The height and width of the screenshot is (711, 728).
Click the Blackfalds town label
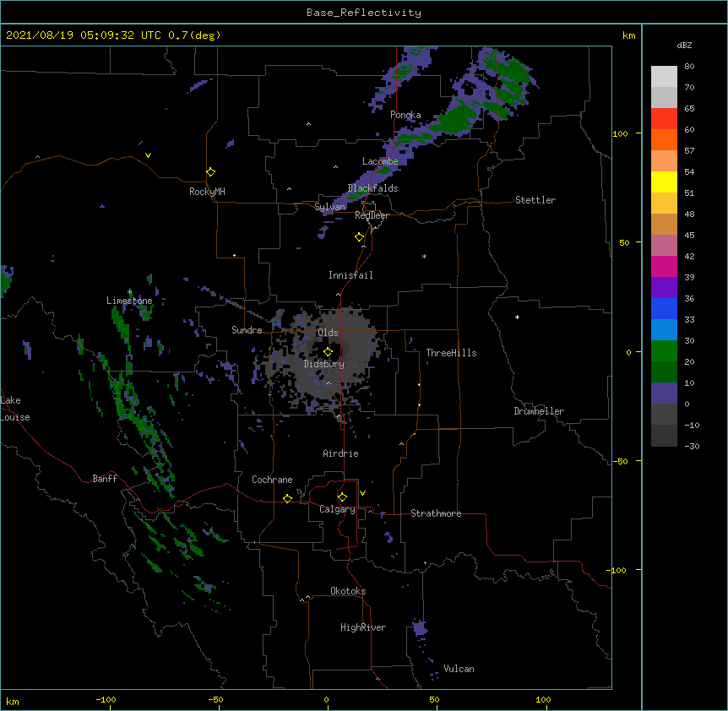[372, 188]
